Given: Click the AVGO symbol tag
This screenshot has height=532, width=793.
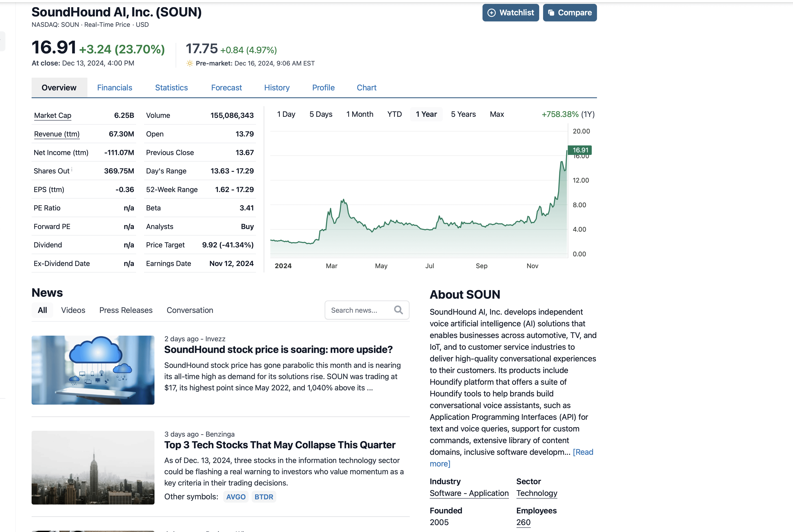Looking at the screenshot, I should point(236,497).
